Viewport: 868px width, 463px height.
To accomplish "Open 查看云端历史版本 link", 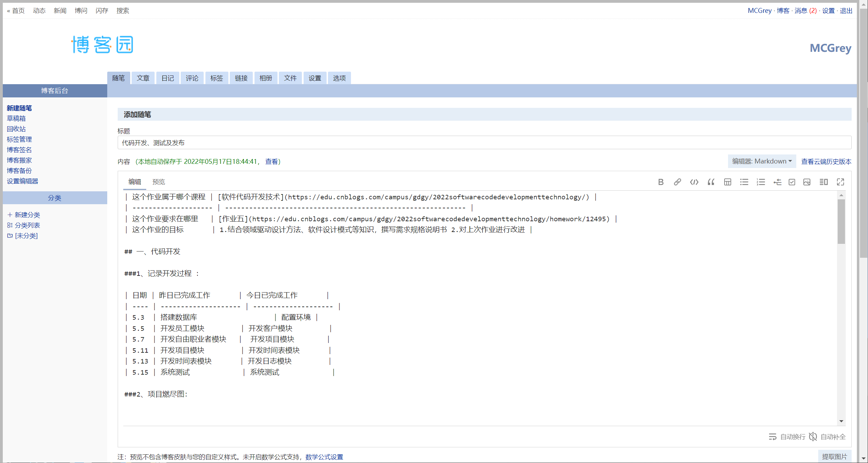I will pos(826,161).
